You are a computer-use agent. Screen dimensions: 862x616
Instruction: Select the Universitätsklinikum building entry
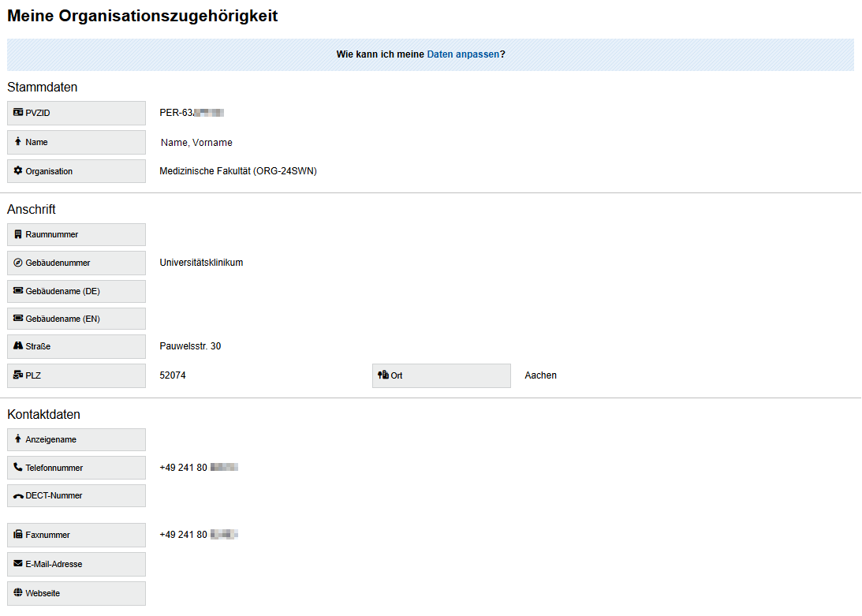coord(202,263)
